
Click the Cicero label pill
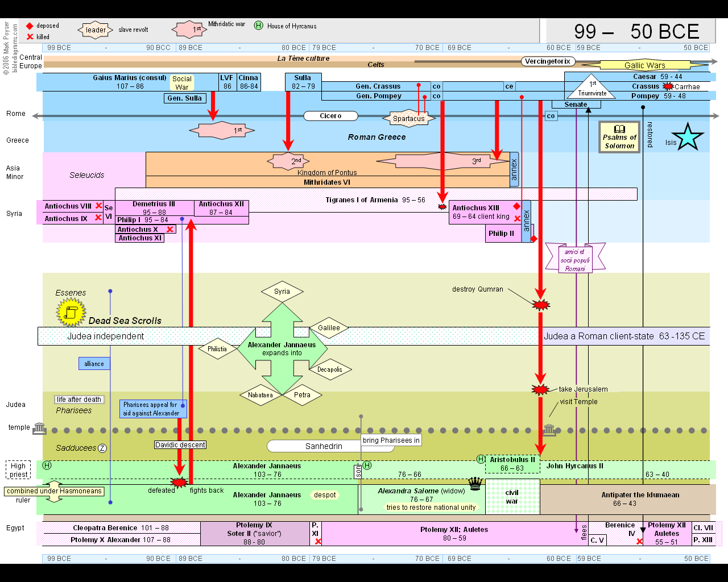[x=330, y=116]
